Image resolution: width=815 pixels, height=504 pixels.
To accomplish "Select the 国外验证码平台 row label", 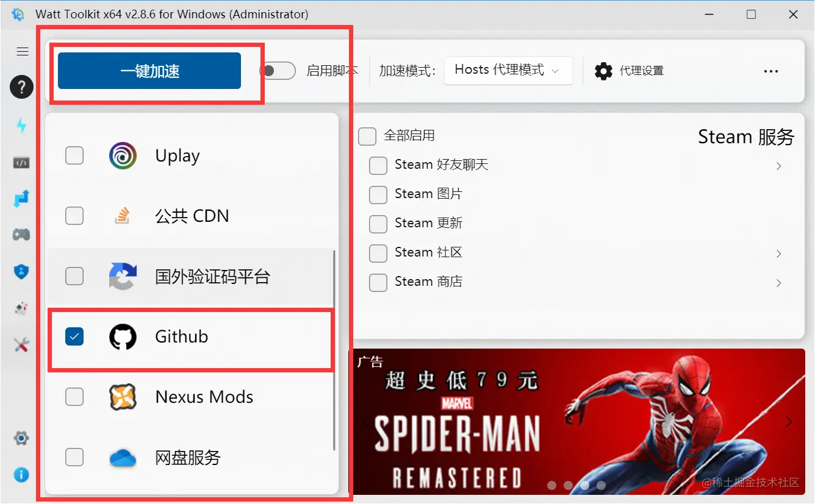I will (212, 277).
